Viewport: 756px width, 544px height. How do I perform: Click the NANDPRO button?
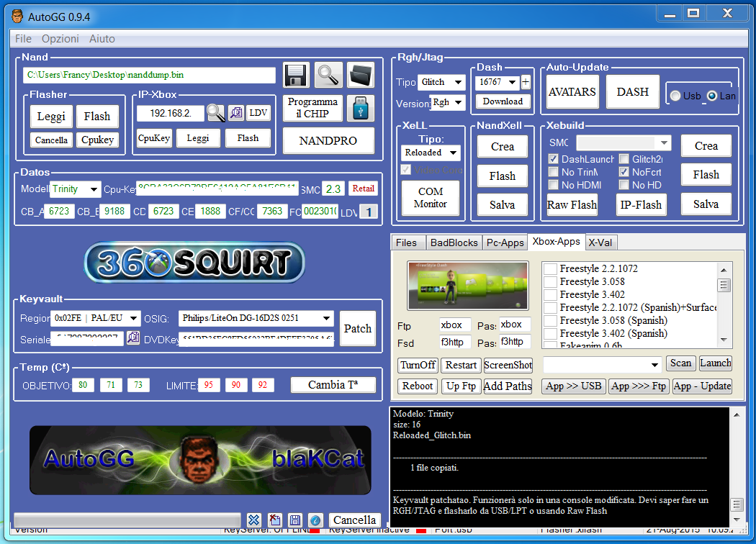coord(328,141)
